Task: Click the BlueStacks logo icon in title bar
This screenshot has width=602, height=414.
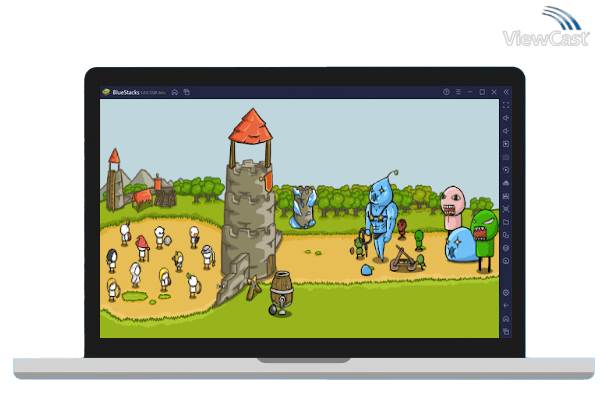Action: [106, 92]
